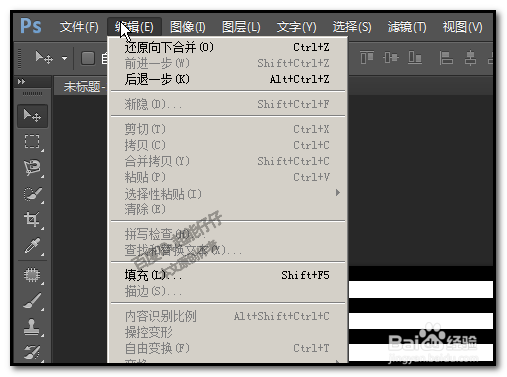Choose 还原向下合并(O) menu entry
This screenshot has height=377, width=507.
click(x=228, y=47)
